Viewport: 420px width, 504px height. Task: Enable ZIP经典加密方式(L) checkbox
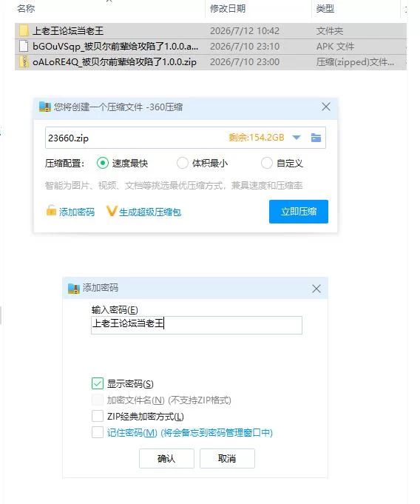98,416
